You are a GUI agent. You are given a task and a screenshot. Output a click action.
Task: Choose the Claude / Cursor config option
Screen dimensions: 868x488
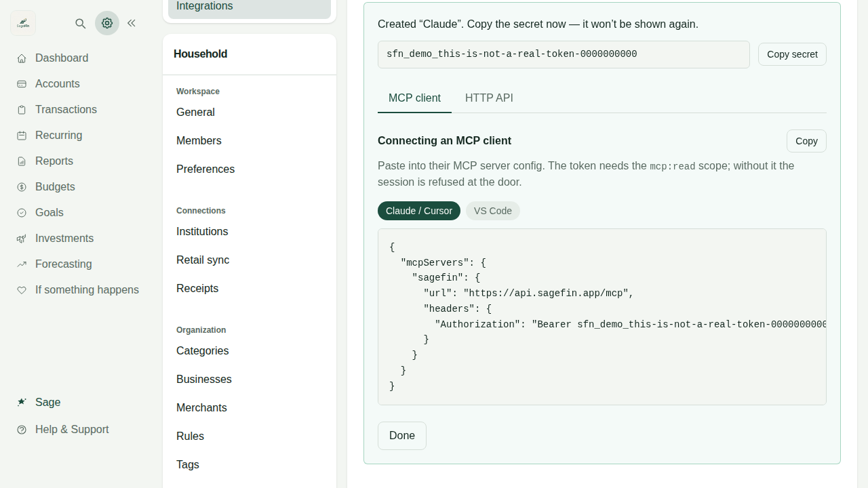point(419,211)
